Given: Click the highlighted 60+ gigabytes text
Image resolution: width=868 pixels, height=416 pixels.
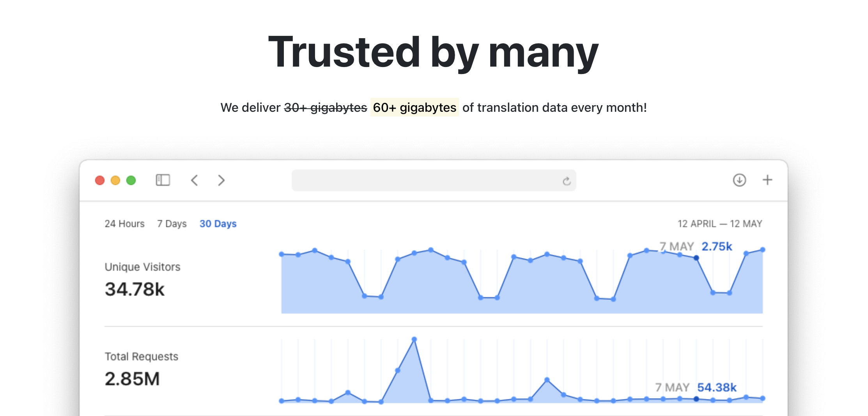Looking at the screenshot, I should click(x=415, y=108).
